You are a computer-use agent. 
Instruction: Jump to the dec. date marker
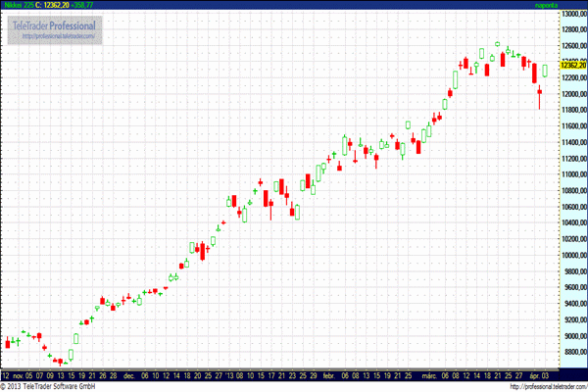click(129, 374)
